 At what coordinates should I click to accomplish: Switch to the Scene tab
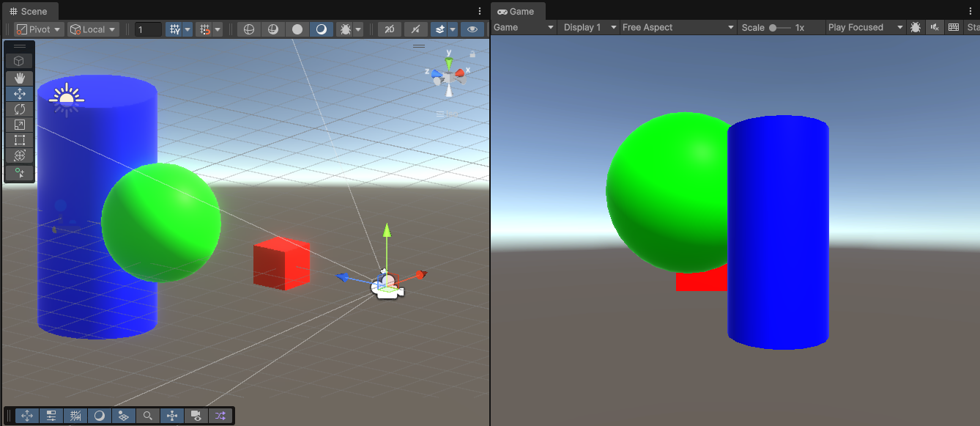[29, 11]
